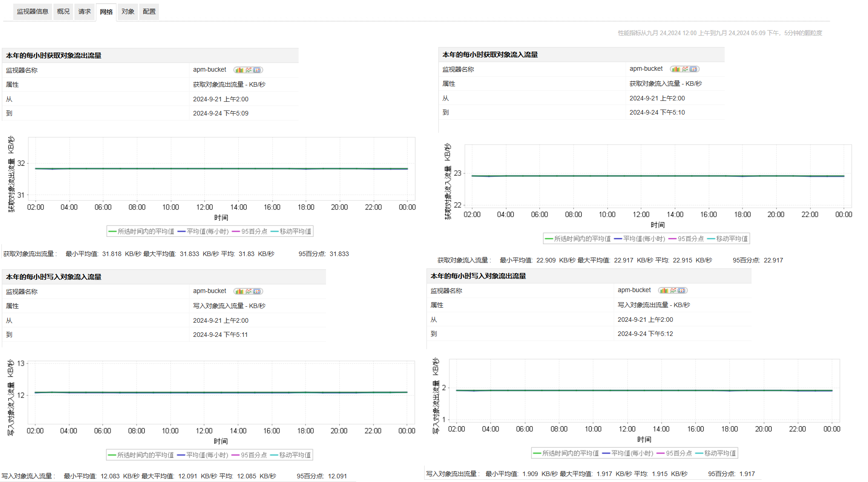The width and height of the screenshot is (868, 482).
Task: Open table view icon in 获取对象流入流量 panel
Action: click(x=694, y=69)
